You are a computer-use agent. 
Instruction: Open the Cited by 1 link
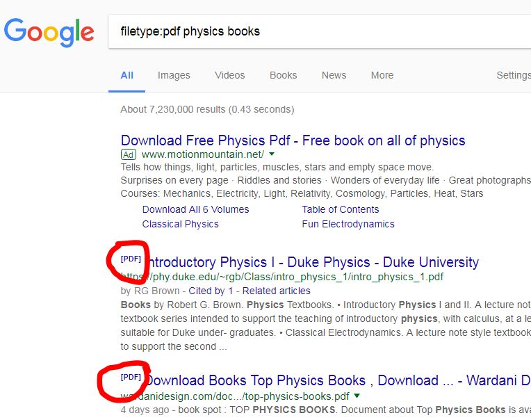click(x=211, y=291)
